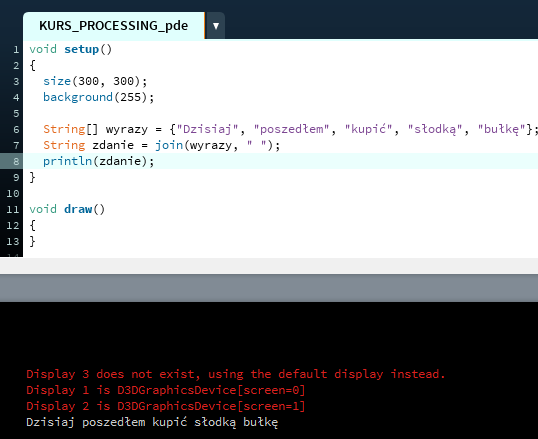Viewport: 538px width, 439px height.
Task: Place cursor on the setup function name
Action: (82, 49)
